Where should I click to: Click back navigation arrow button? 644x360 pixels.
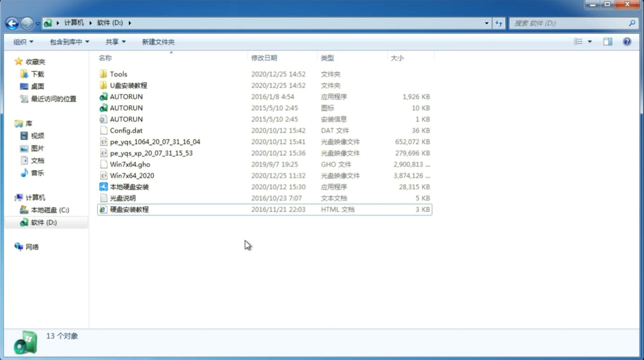[x=12, y=22]
